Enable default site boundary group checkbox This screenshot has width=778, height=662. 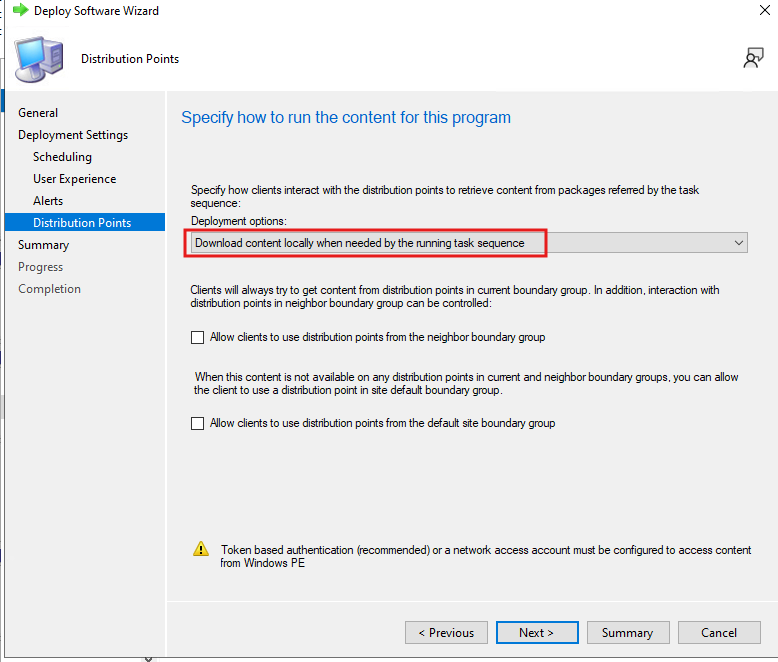[x=198, y=424]
